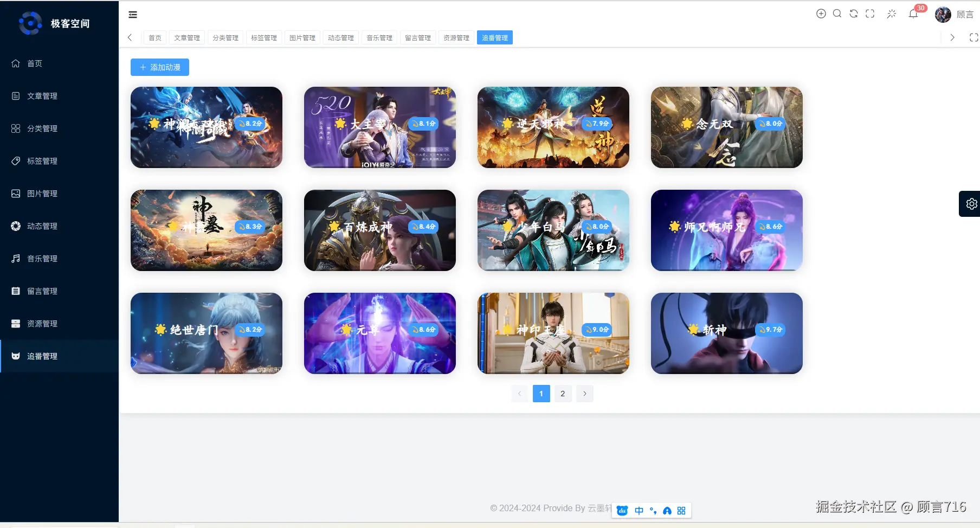
Task: Click the 添加动漫 button
Action: [160, 67]
